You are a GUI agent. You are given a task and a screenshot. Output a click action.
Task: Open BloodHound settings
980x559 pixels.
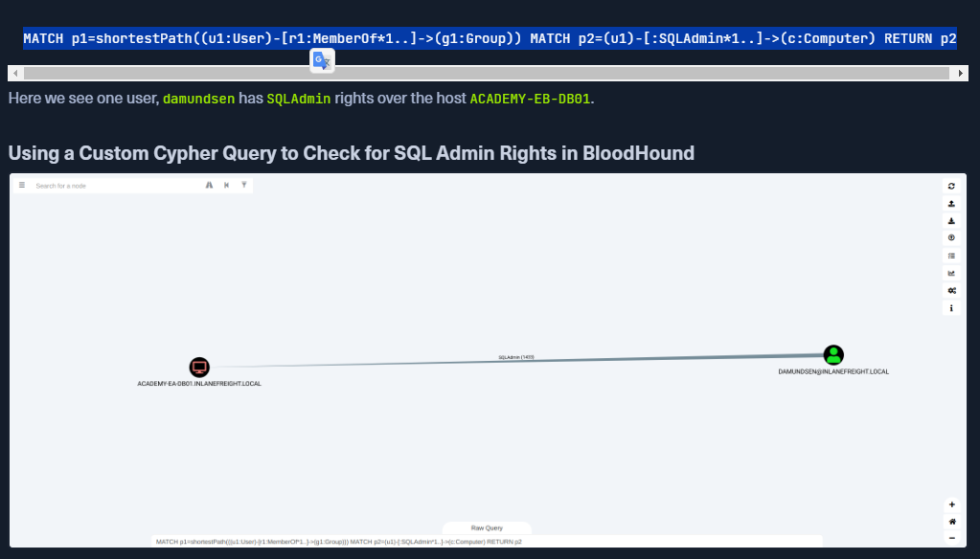pyautogui.click(x=951, y=290)
